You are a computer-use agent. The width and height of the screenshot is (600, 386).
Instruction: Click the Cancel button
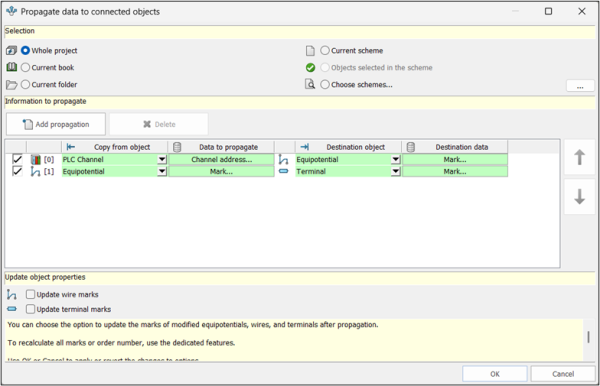pyautogui.click(x=563, y=374)
